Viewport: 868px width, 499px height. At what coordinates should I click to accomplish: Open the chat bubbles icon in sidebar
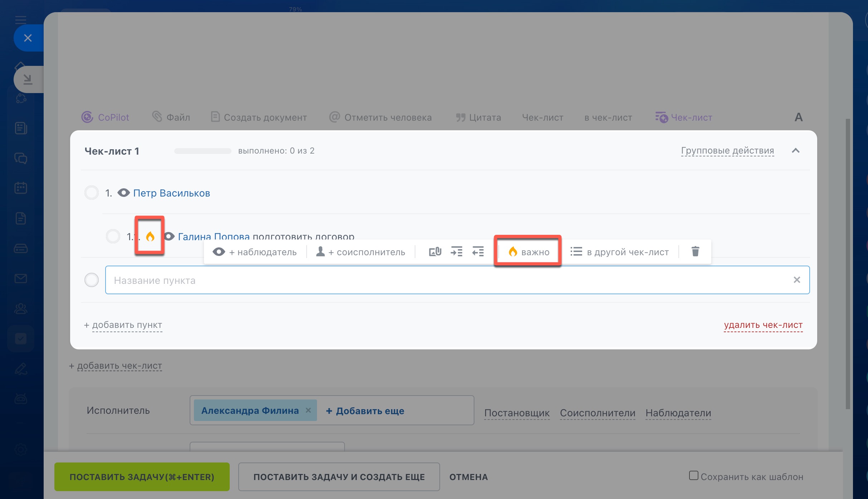pos(21,158)
